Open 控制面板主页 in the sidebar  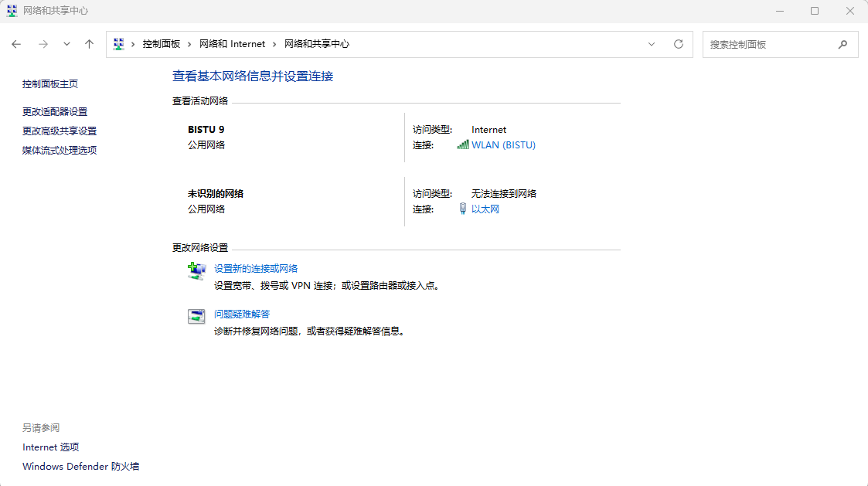(x=49, y=83)
